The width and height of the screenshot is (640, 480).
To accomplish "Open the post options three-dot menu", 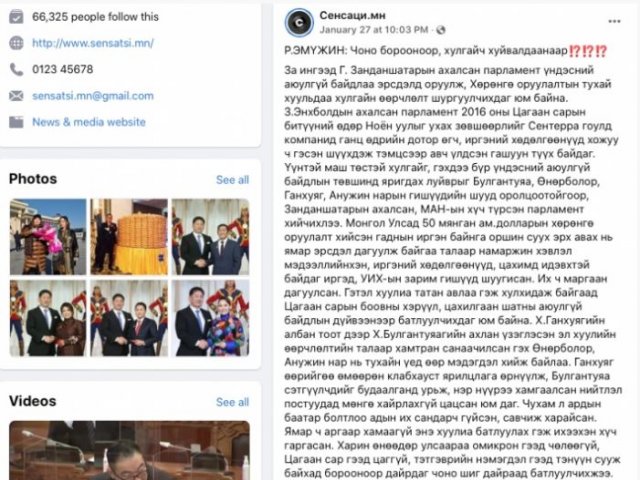I will (614, 21).
